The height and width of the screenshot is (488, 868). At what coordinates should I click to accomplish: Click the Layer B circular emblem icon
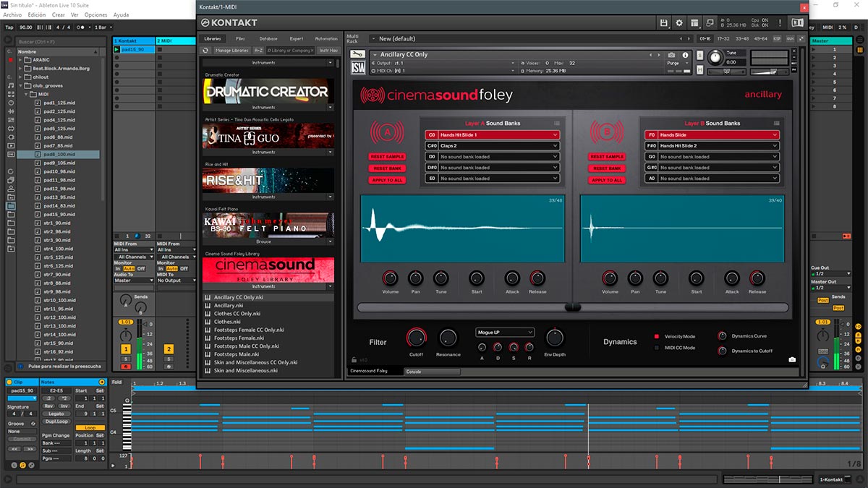click(x=606, y=132)
